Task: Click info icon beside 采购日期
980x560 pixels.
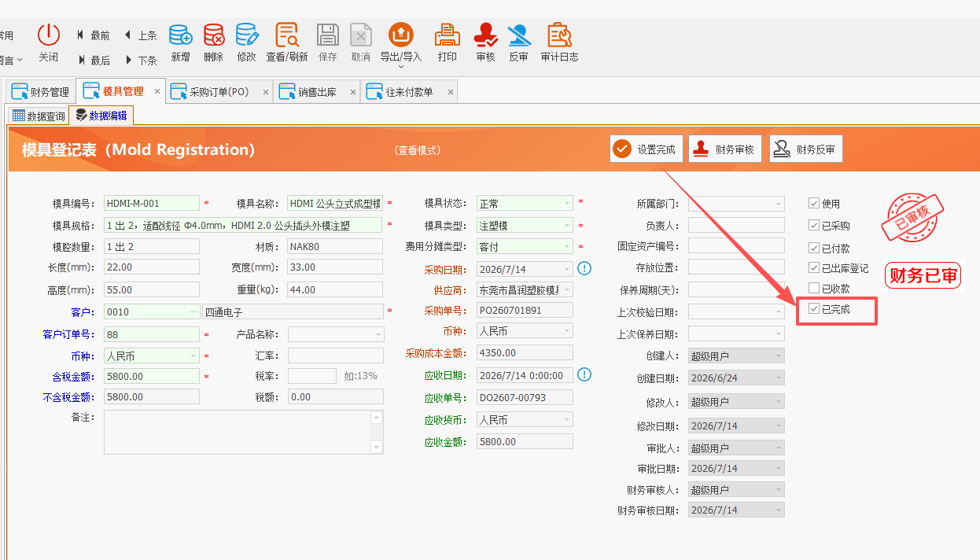Action: (x=584, y=269)
